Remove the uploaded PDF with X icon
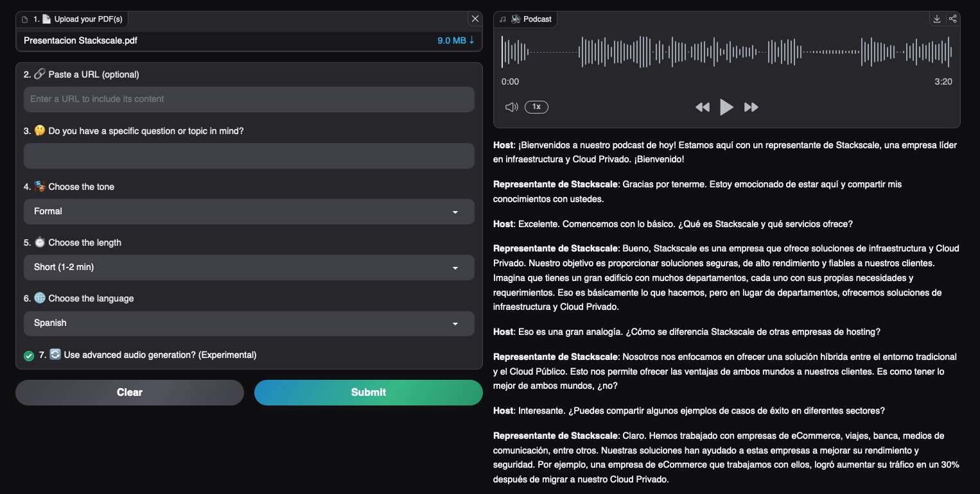980x494 pixels. tap(475, 19)
